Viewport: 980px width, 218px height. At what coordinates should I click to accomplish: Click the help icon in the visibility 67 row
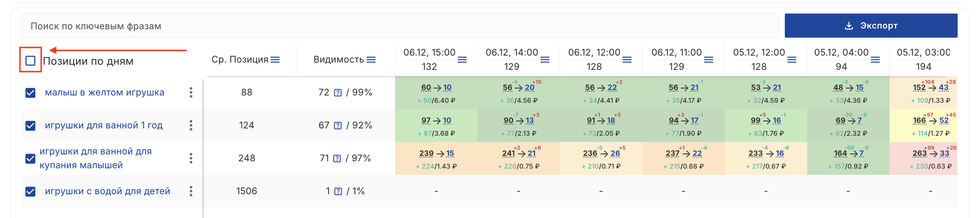(x=337, y=126)
